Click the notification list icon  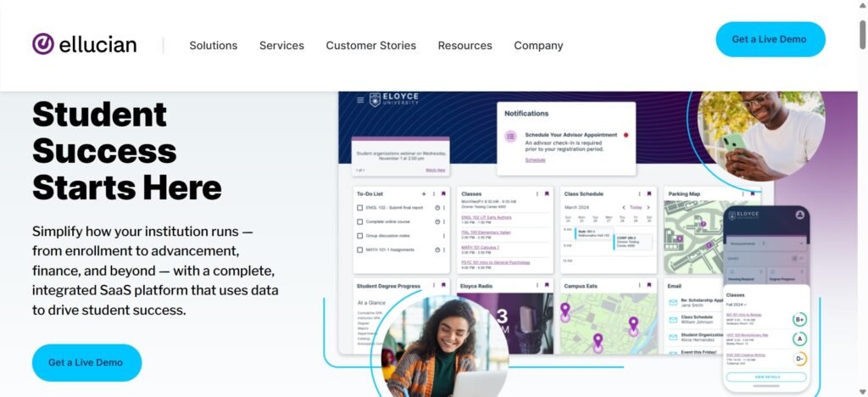[511, 136]
